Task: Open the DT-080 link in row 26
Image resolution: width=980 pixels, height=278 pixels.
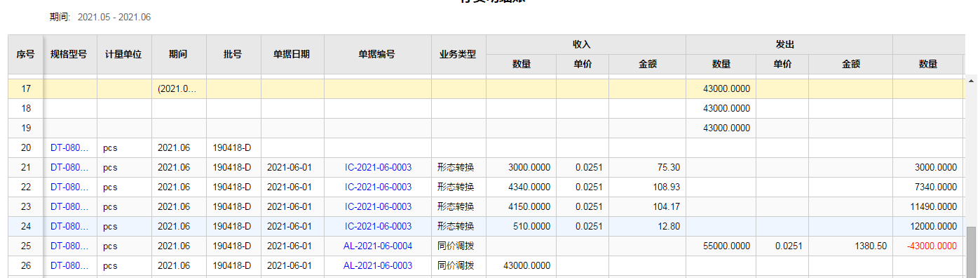Action: (69, 266)
